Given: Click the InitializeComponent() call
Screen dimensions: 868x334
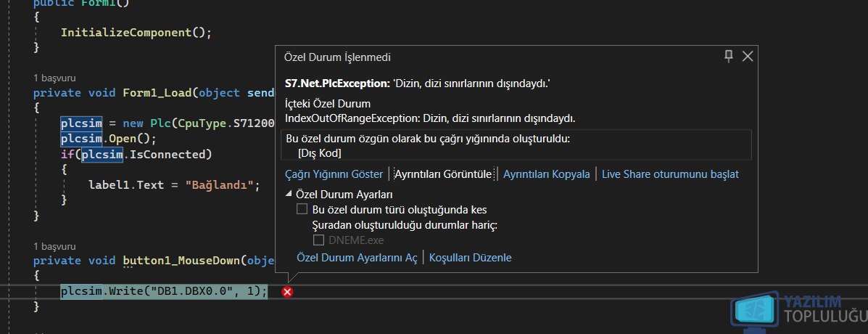Looking at the screenshot, I should (136, 32).
